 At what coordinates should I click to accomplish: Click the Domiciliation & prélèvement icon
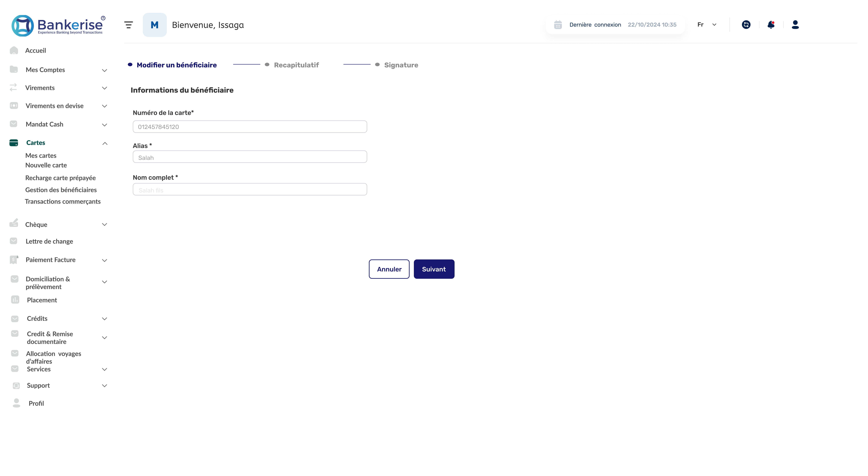coord(14,279)
